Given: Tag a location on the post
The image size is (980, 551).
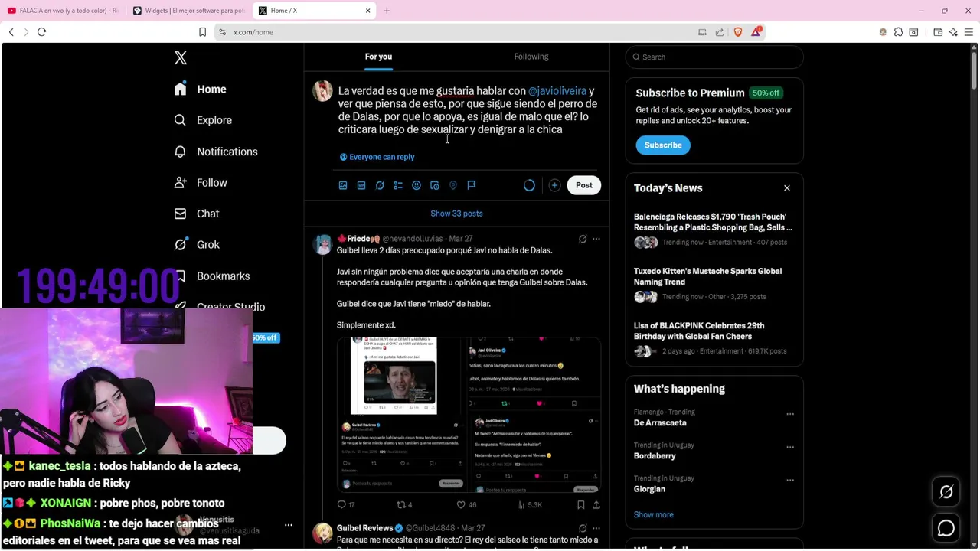Looking at the screenshot, I should [x=453, y=185].
